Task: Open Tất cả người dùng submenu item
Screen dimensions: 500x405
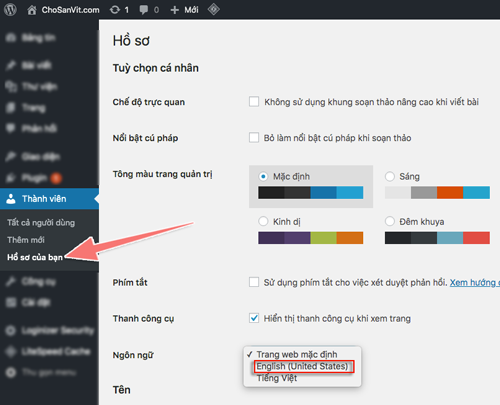Action: click(41, 223)
